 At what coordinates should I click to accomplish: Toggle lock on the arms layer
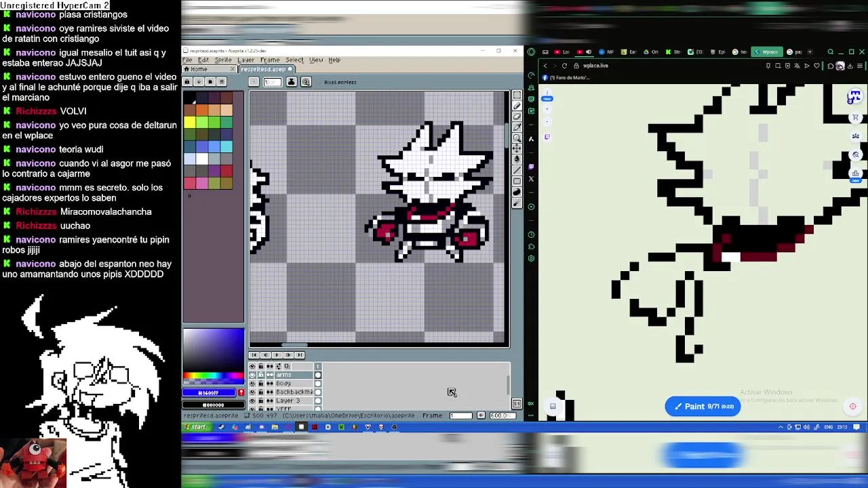[x=261, y=375]
